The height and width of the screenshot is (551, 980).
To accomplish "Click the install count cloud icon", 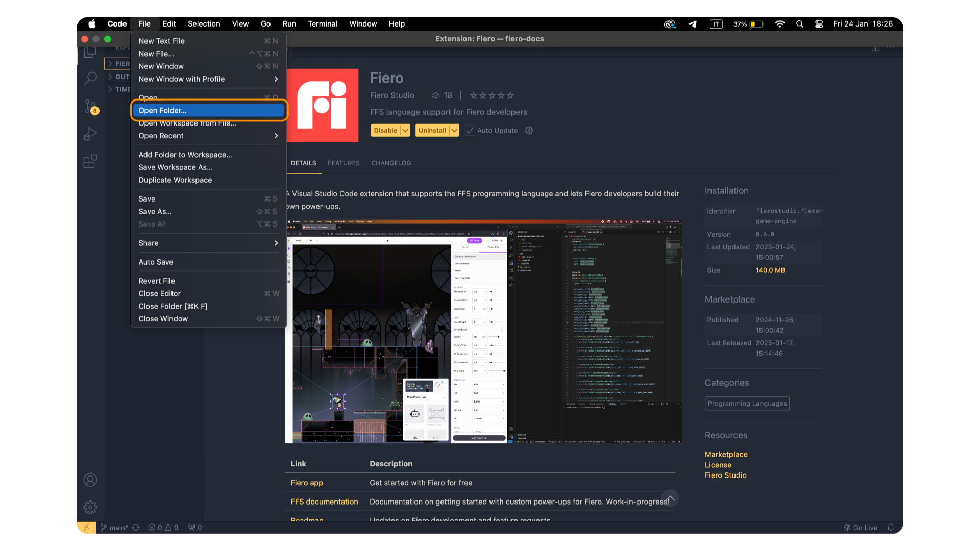I will [435, 95].
